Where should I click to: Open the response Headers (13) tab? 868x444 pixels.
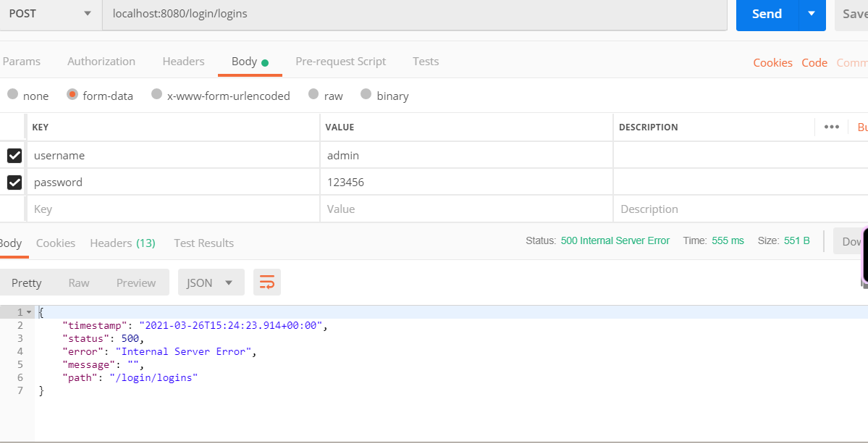[x=122, y=243]
